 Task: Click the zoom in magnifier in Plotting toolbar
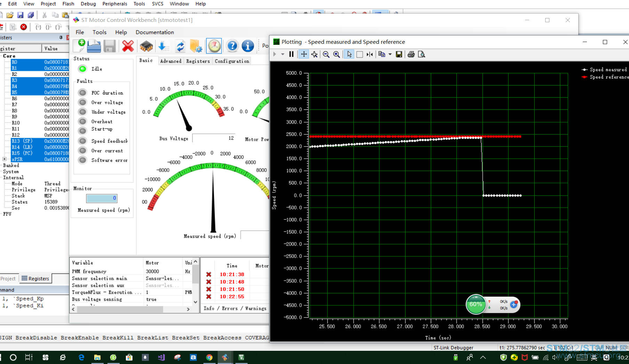click(x=337, y=54)
